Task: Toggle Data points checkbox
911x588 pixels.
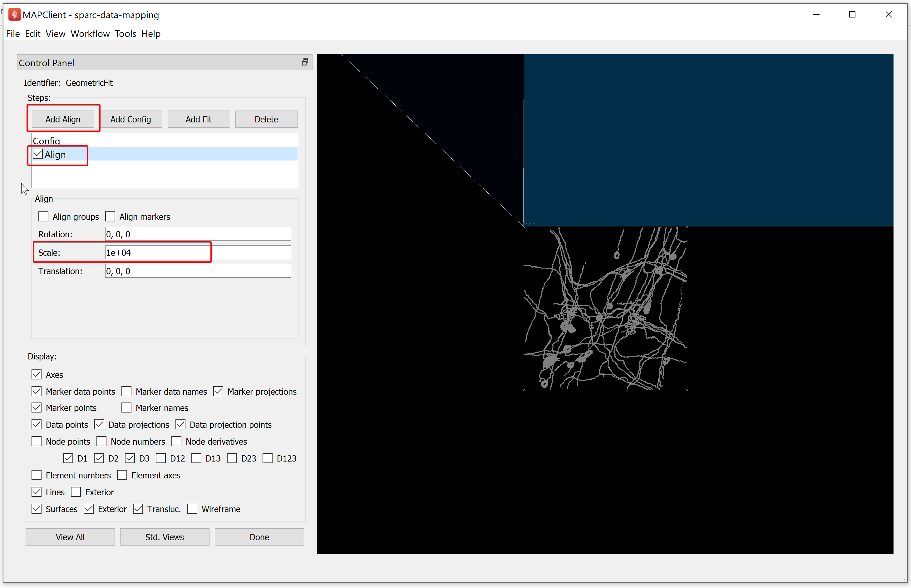Action: (x=37, y=424)
